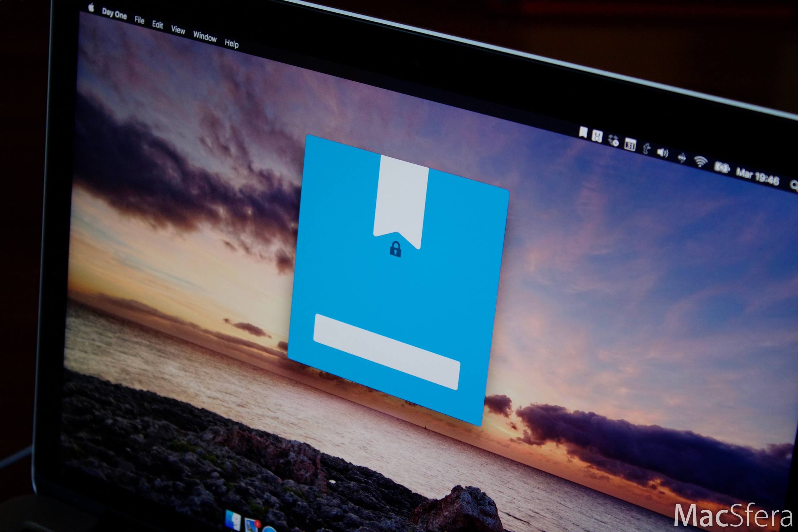Open Finder from the Dock
The width and height of the screenshot is (798, 532).
click(x=233, y=521)
